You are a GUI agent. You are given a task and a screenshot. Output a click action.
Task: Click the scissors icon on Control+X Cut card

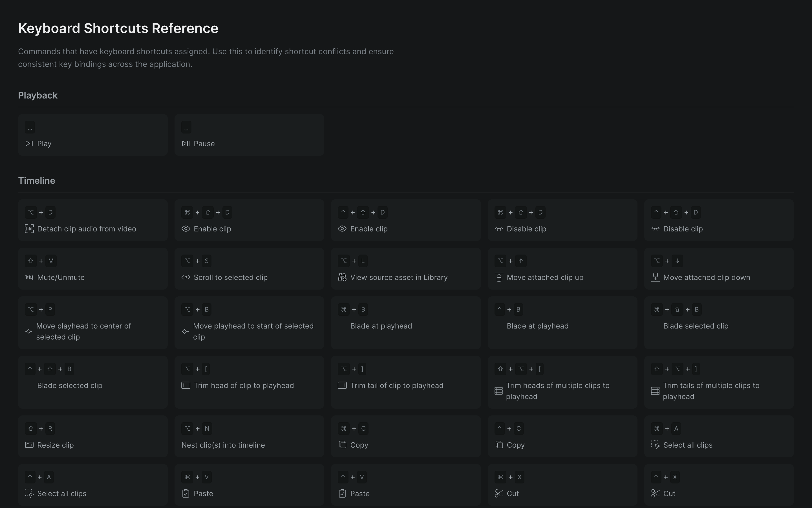click(x=655, y=493)
